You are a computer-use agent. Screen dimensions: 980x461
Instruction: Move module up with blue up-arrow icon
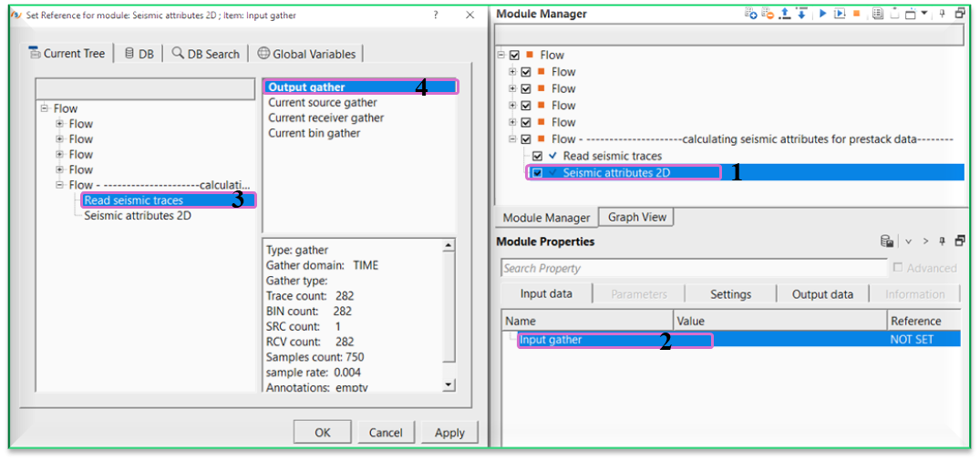[x=786, y=13]
